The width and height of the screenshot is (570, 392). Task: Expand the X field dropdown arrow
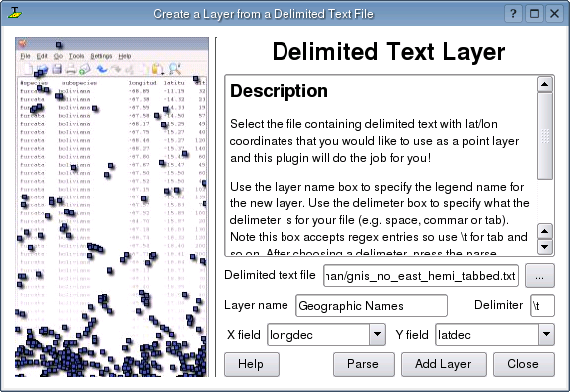[x=377, y=334]
